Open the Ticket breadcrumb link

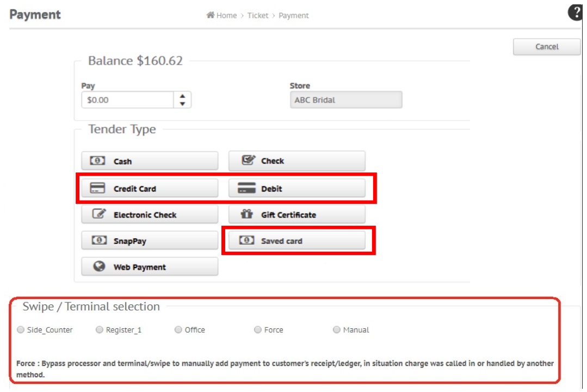pyautogui.click(x=257, y=15)
